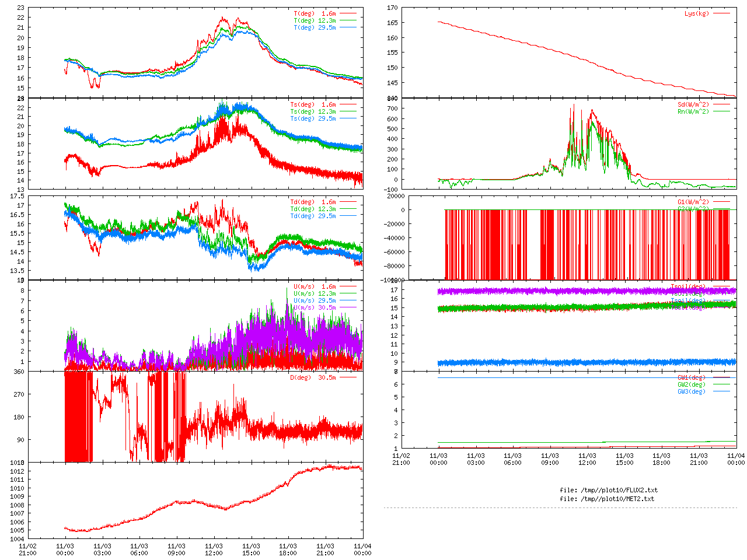Viewport: 747px width, 560px height.
Task: Click the 'U(m/s) 12.3m' wind legend label
Action: tap(315, 294)
